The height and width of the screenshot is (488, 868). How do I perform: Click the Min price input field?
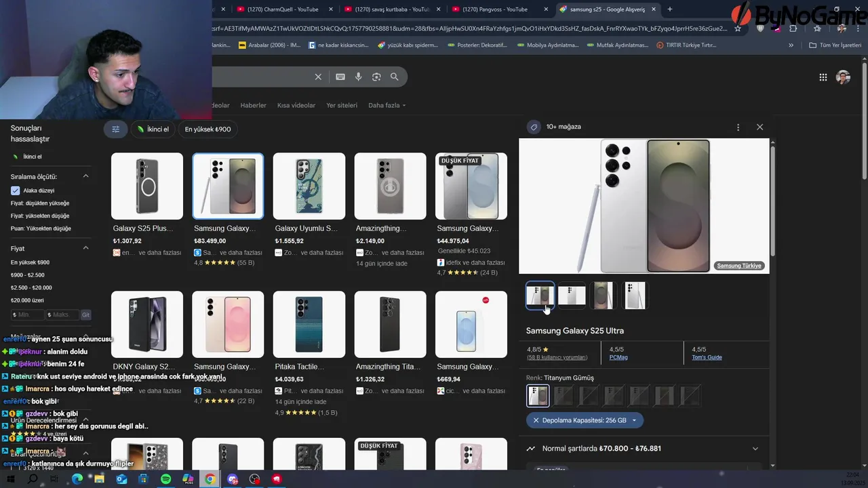[27, 315]
